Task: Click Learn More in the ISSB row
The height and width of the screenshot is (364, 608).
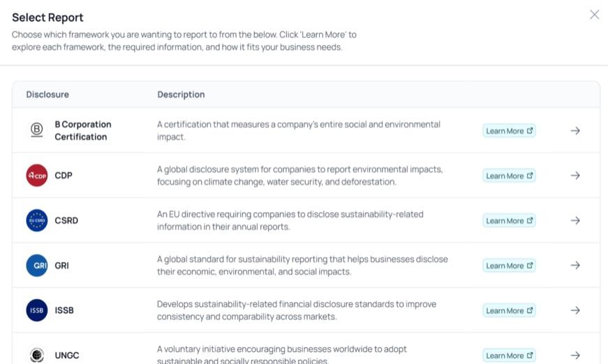Action: 509,311
